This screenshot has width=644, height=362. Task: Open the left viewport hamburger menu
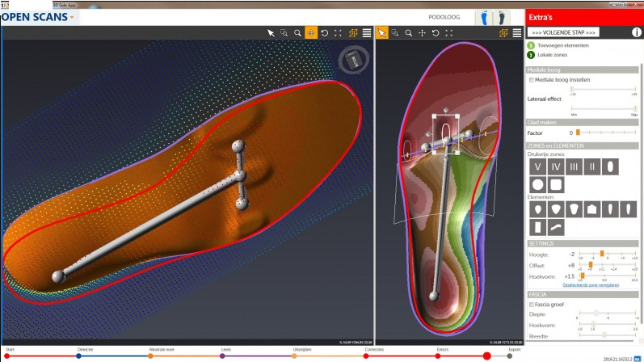point(367,33)
